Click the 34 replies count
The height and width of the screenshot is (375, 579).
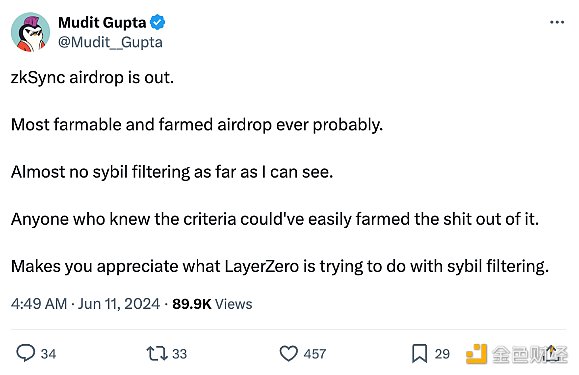tap(48, 354)
